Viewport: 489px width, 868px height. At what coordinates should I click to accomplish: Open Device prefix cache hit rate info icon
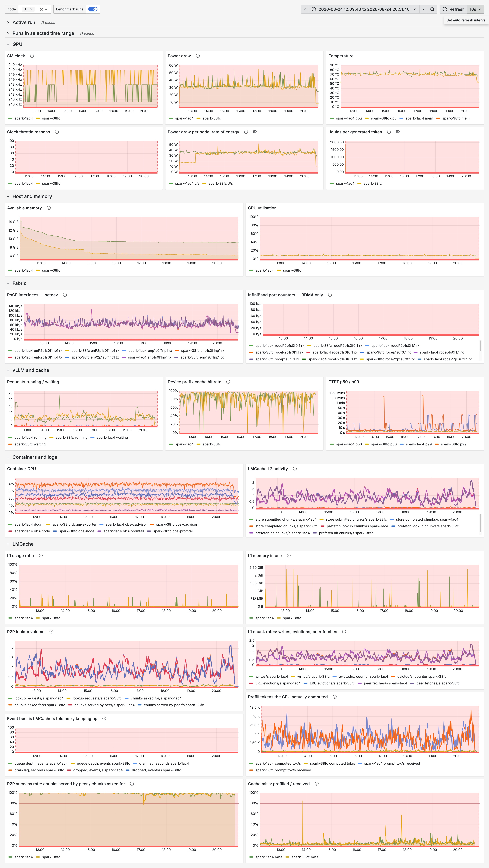[228, 382]
